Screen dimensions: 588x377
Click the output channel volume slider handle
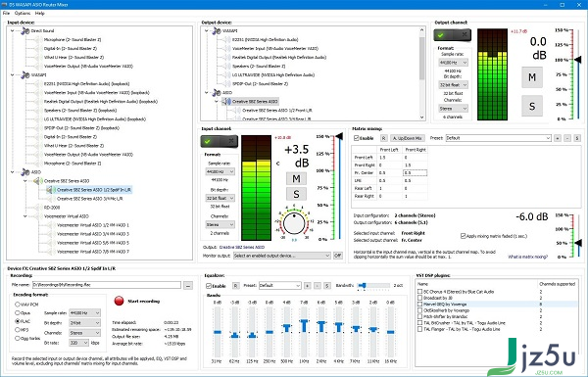click(578, 60)
